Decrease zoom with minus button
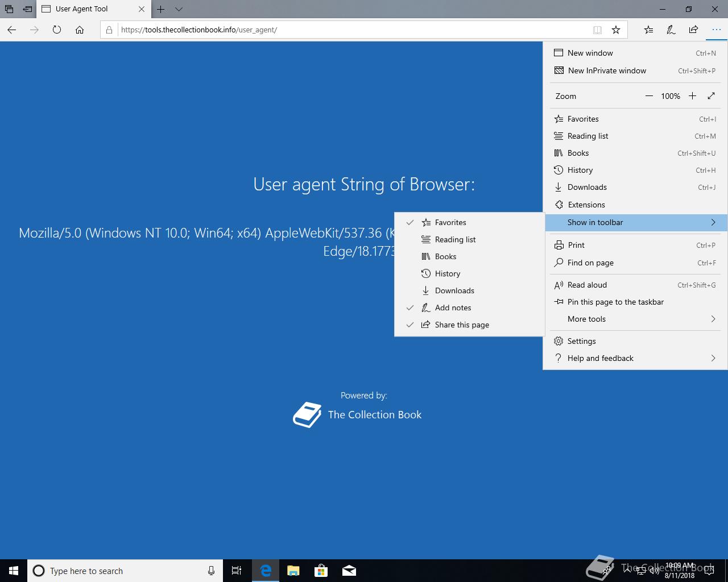This screenshot has width=728, height=582. (x=649, y=96)
